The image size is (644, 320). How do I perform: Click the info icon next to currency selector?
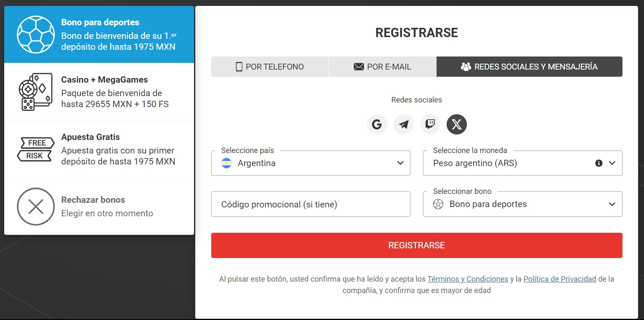pyautogui.click(x=598, y=163)
